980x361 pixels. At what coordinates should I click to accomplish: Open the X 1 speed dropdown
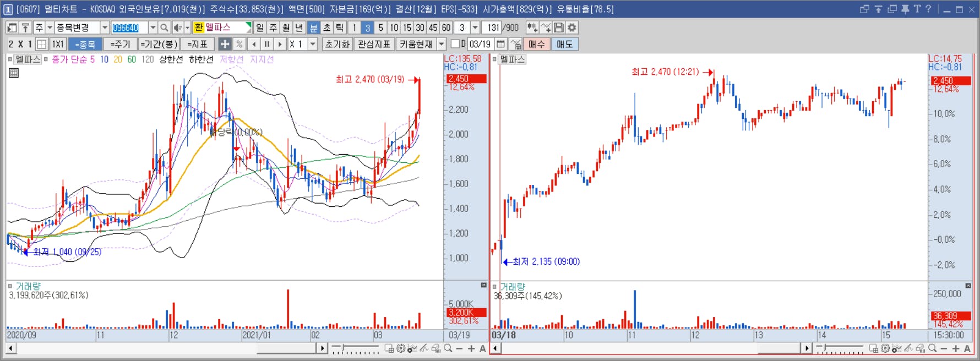313,44
